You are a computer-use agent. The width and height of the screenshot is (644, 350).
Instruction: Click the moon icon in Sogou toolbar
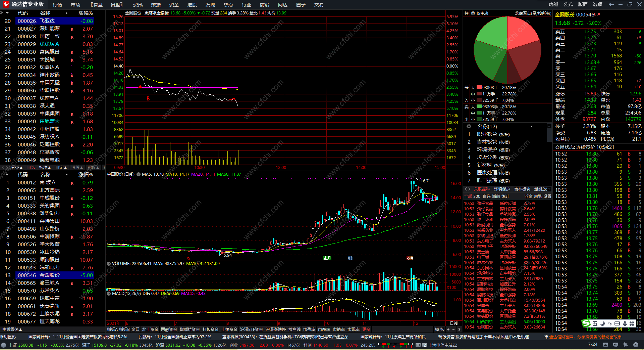click(x=602, y=323)
